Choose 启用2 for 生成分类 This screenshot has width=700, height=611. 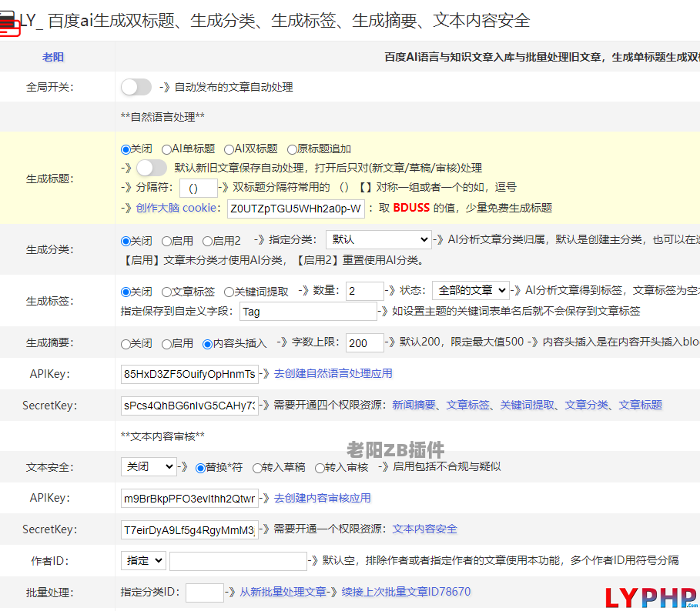coord(207,242)
